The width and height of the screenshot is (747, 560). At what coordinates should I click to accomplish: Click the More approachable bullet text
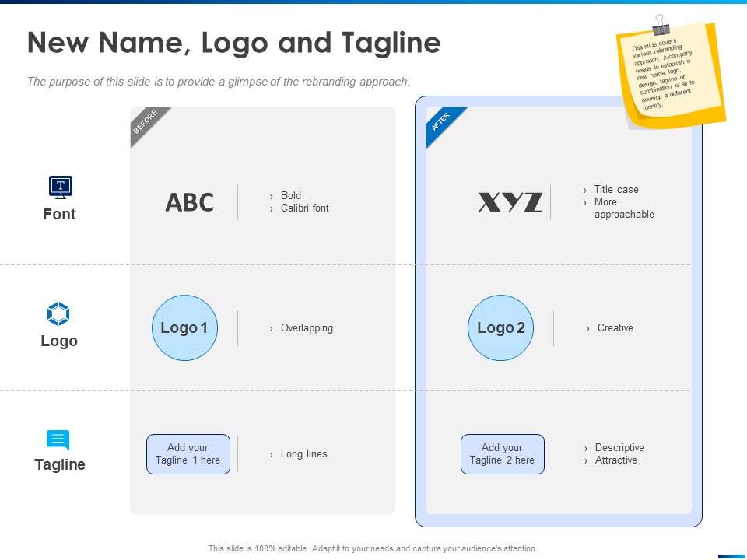point(624,208)
